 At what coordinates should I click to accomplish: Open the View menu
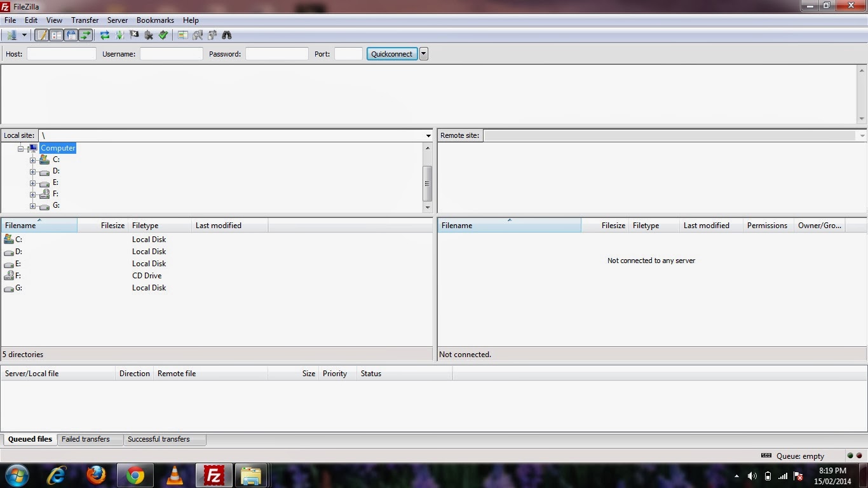(54, 20)
